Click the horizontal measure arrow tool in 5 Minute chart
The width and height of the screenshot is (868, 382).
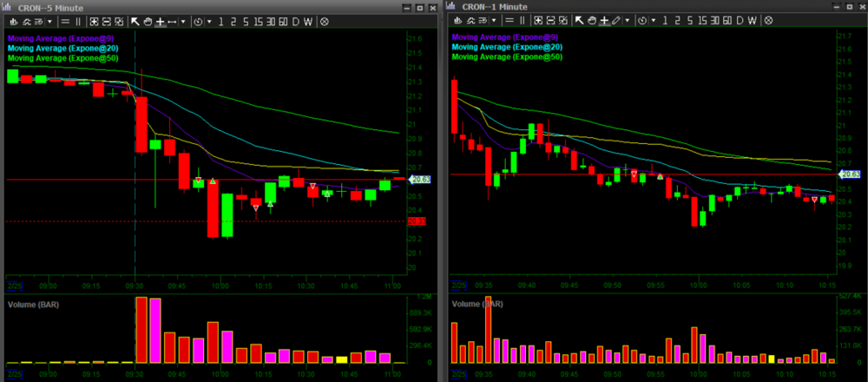pyautogui.click(x=172, y=20)
